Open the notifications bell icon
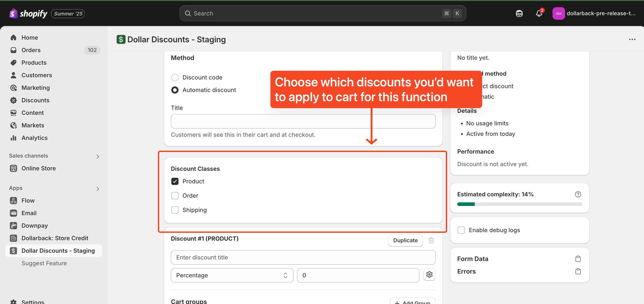The height and width of the screenshot is (304, 644). click(x=539, y=13)
